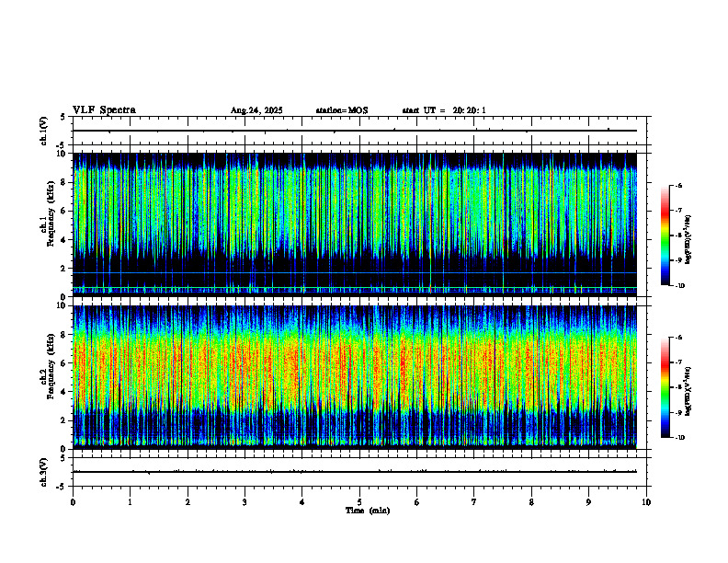Click the "ch.3(V)" axis label
Viewport: 728px width, 563px height.
[44, 472]
